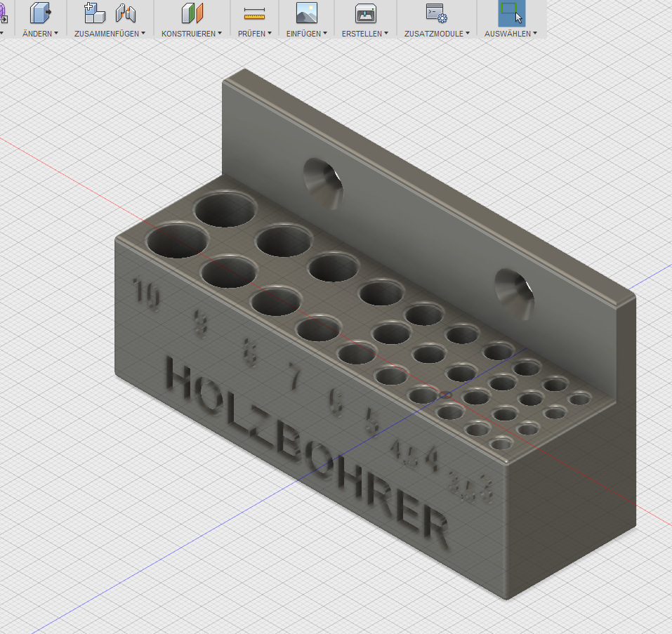Open the ZUSAMMENFÜGEN dropdown
This screenshot has width=672, height=634.
(x=110, y=34)
